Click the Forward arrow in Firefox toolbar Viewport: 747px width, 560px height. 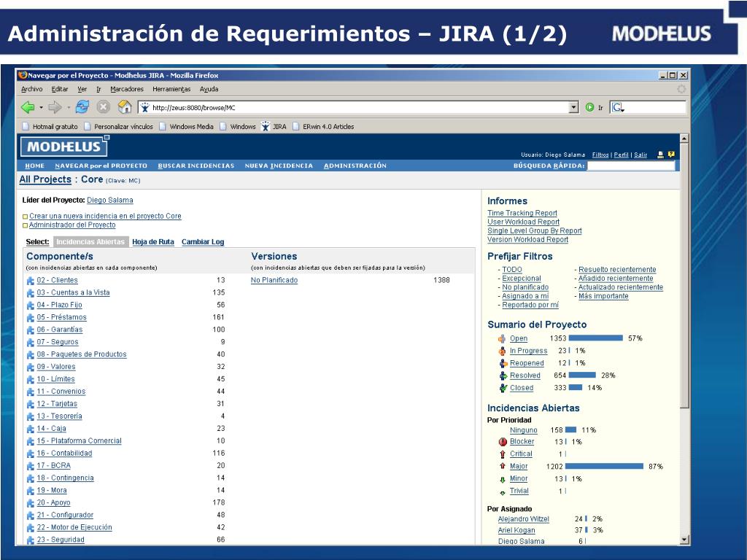[x=55, y=107]
